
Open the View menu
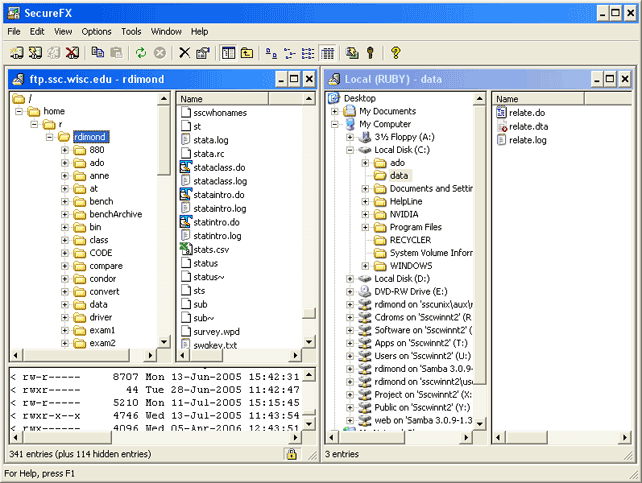(63, 32)
